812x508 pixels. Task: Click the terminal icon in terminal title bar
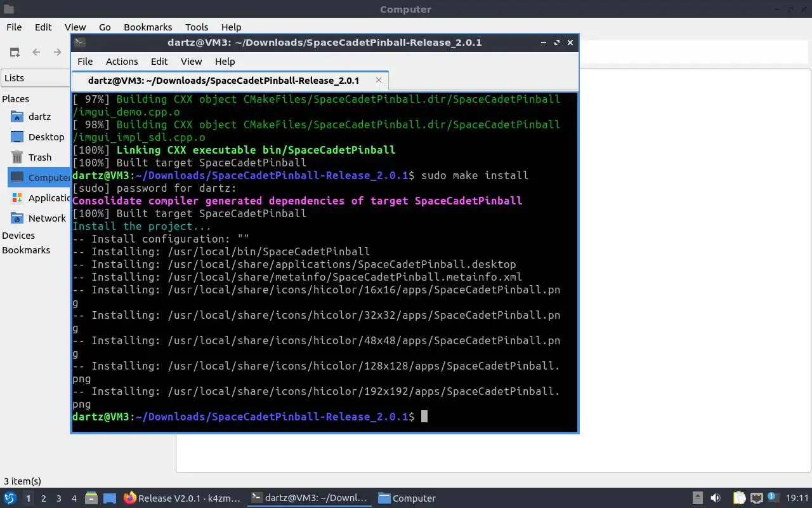tap(79, 43)
